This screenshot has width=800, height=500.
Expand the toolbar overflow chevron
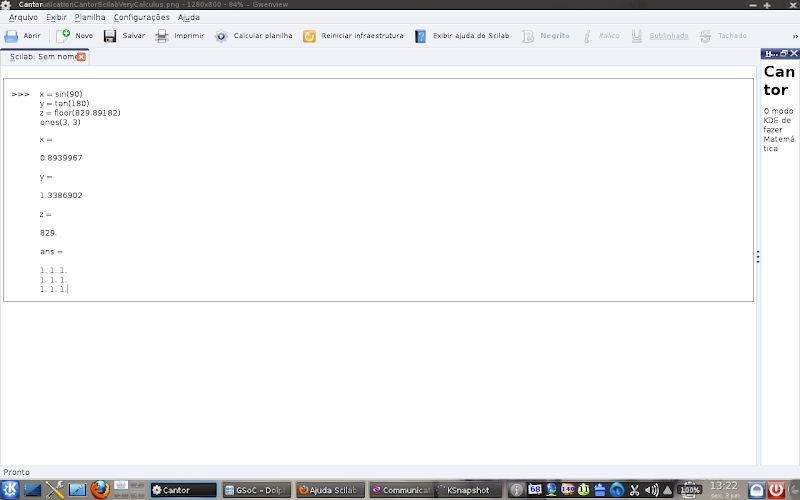click(795, 36)
